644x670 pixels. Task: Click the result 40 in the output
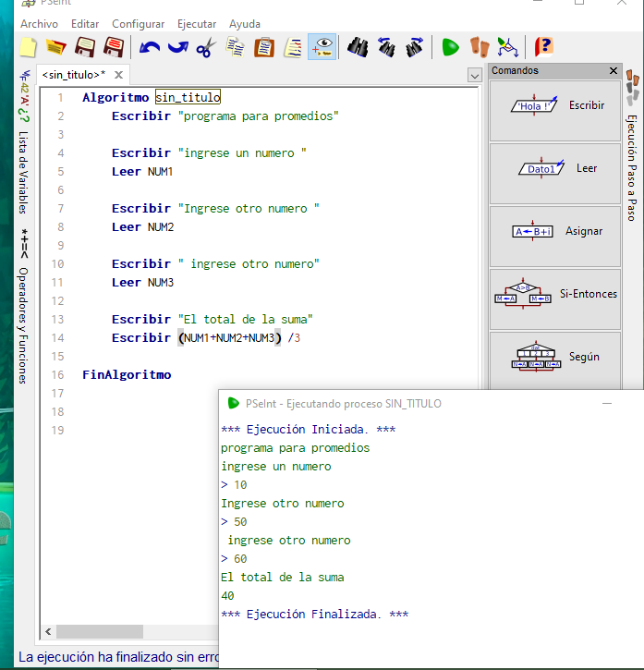point(227,596)
